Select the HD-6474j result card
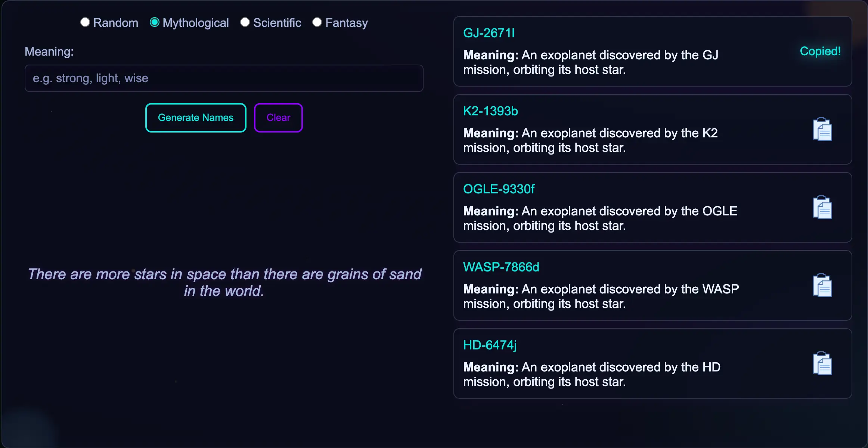Screen dimensions: 868x448 coord(652,363)
